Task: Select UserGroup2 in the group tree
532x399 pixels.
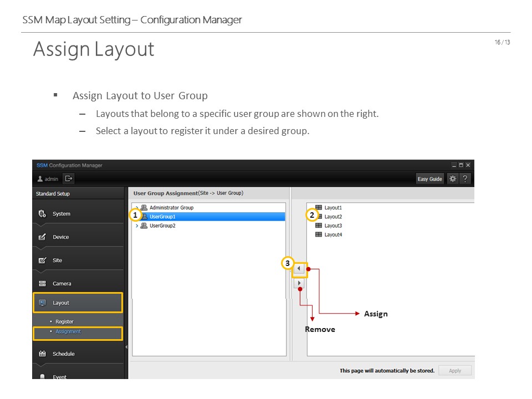Action: [x=162, y=226]
